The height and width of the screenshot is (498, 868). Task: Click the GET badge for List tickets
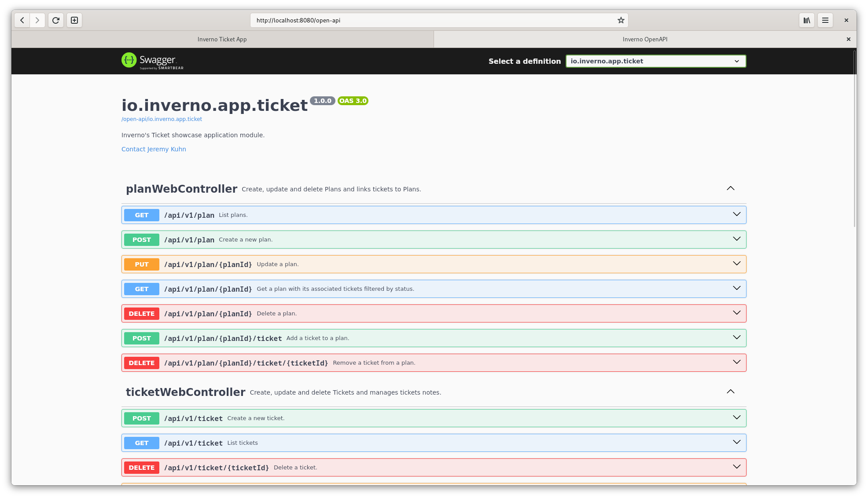pyautogui.click(x=142, y=443)
